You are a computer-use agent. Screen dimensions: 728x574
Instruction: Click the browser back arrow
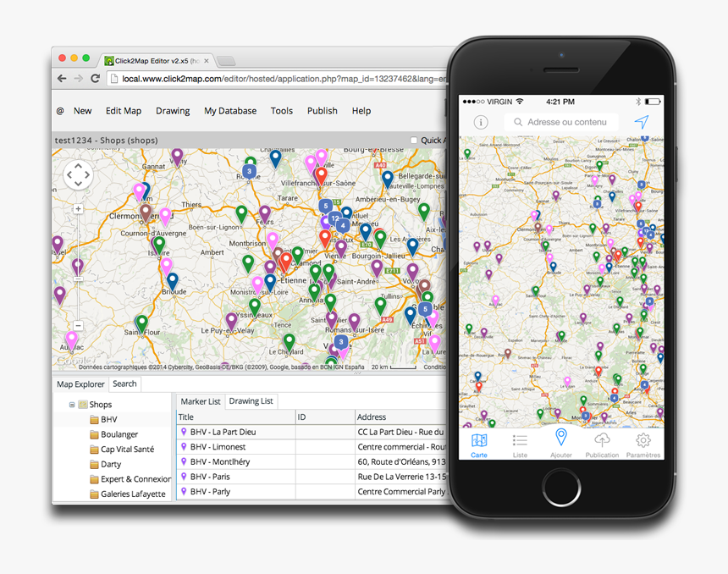[62, 79]
